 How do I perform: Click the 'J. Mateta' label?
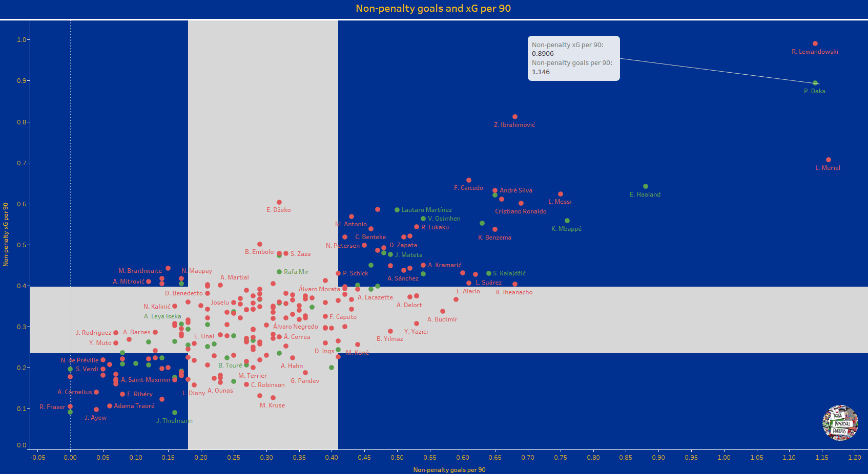409,255
